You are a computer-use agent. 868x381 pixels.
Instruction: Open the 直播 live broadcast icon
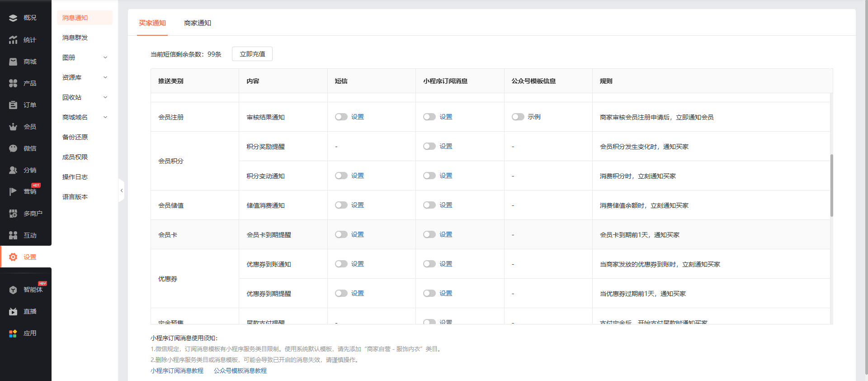tap(13, 311)
